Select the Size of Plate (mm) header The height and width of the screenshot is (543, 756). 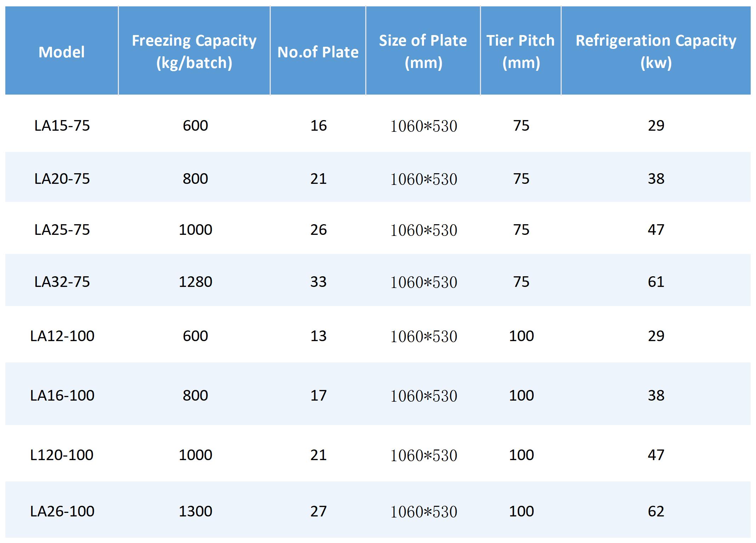(423, 51)
